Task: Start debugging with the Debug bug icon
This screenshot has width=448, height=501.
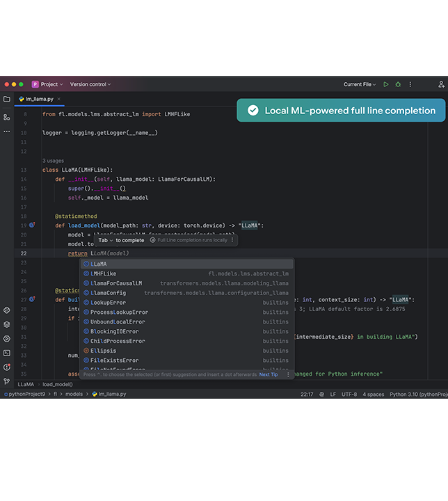Action: 398,84
